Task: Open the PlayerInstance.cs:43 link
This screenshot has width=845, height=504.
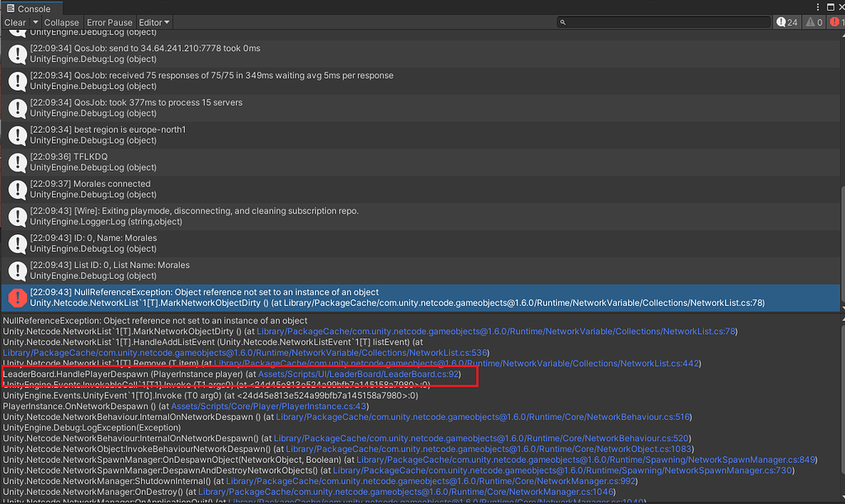Action: [x=226, y=407]
